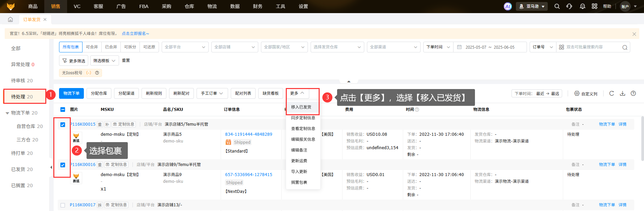644x211 pixels.
Task: Open the app grid icon in header
Action: tap(595, 6)
